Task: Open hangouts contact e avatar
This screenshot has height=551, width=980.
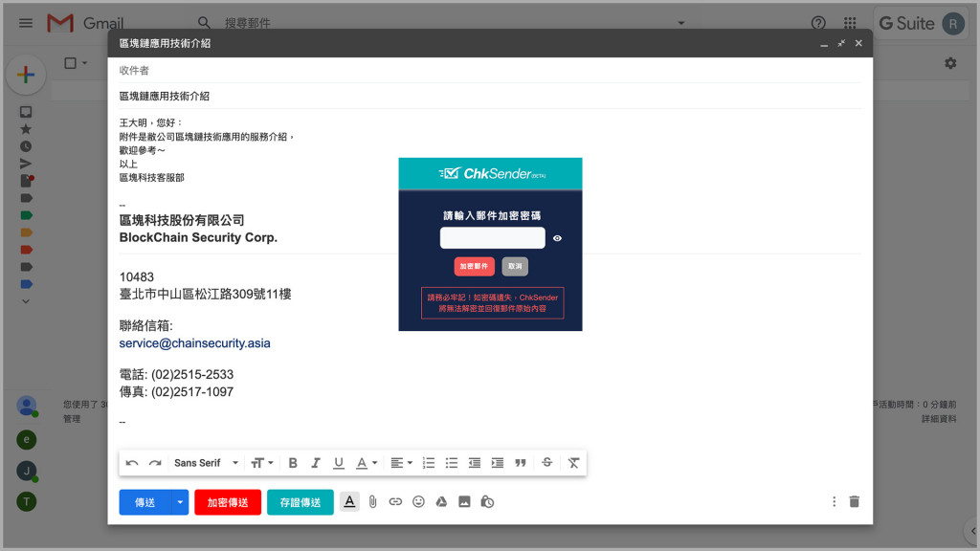Action: [x=26, y=440]
